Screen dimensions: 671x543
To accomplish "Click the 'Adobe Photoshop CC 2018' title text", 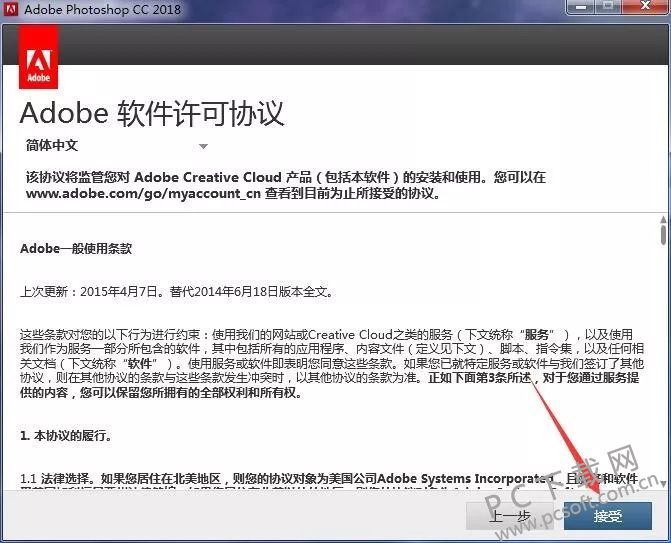I will pyautogui.click(x=103, y=9).
